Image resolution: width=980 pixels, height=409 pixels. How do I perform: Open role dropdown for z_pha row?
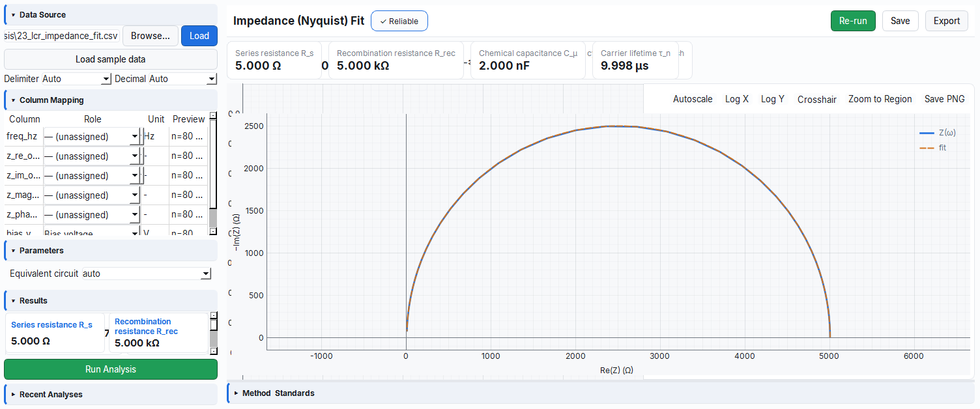(x=91, y=215)
